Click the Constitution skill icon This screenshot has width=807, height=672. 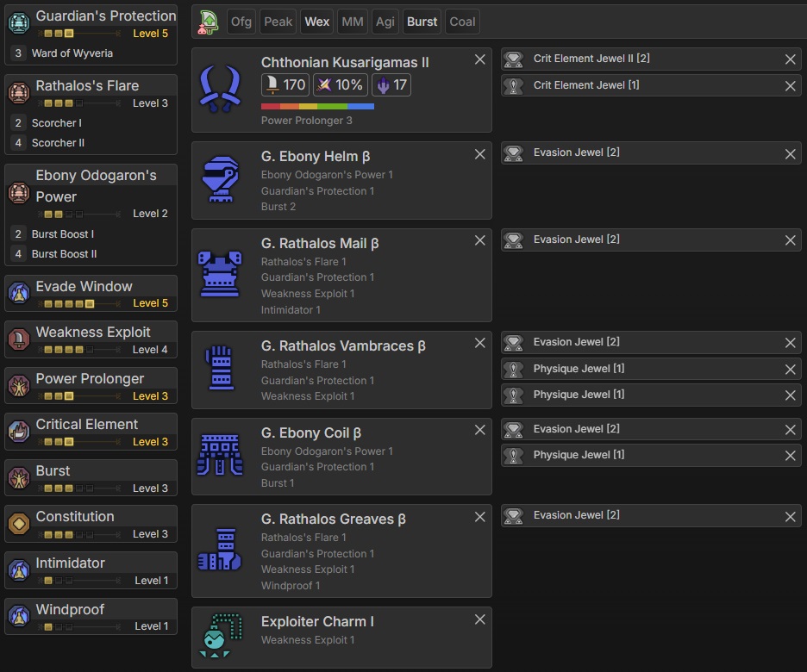18,524
